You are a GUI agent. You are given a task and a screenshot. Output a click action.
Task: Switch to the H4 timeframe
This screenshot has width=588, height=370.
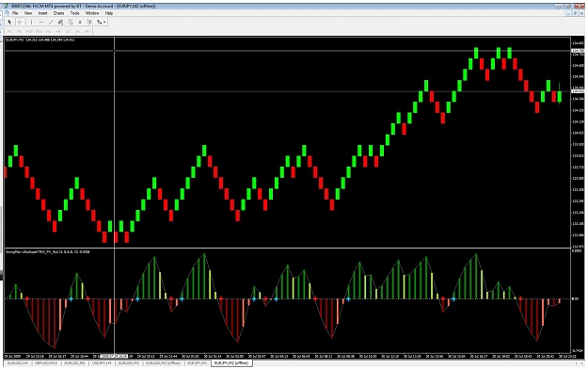coord(58,31)
